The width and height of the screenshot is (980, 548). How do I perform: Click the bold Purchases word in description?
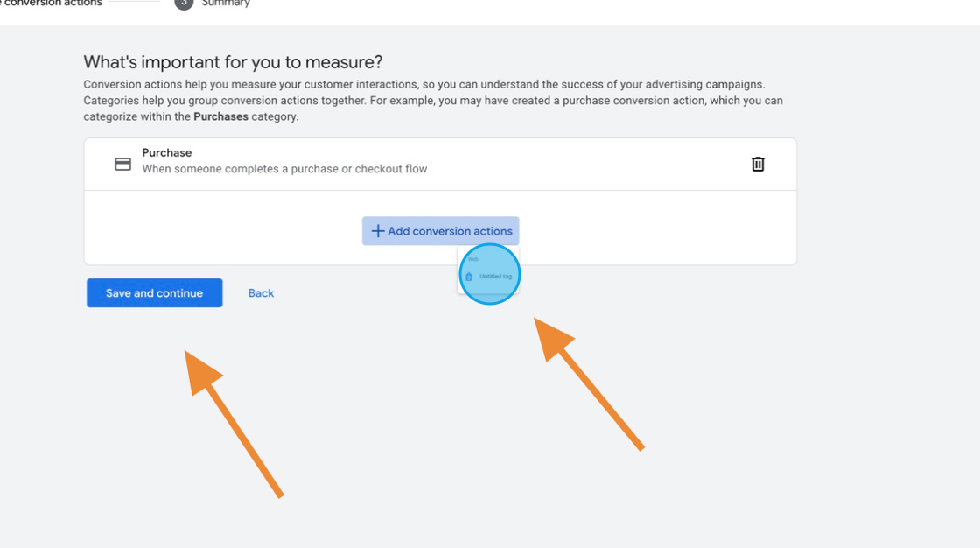(x=220, y=116)
